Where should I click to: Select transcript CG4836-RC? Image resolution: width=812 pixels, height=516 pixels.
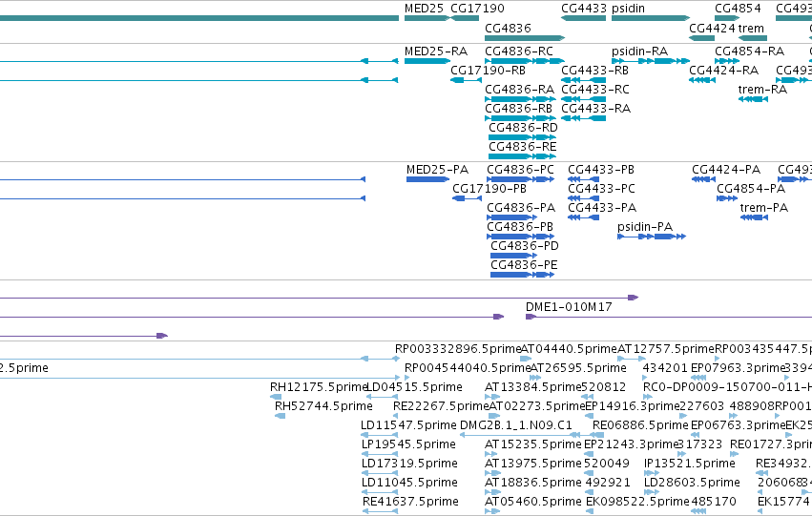524,61
